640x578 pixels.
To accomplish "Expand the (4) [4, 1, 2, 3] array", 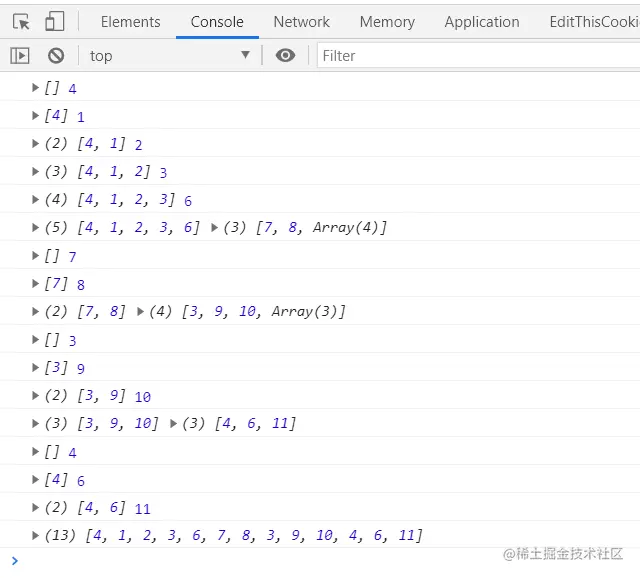I will (x=35, y=199).
